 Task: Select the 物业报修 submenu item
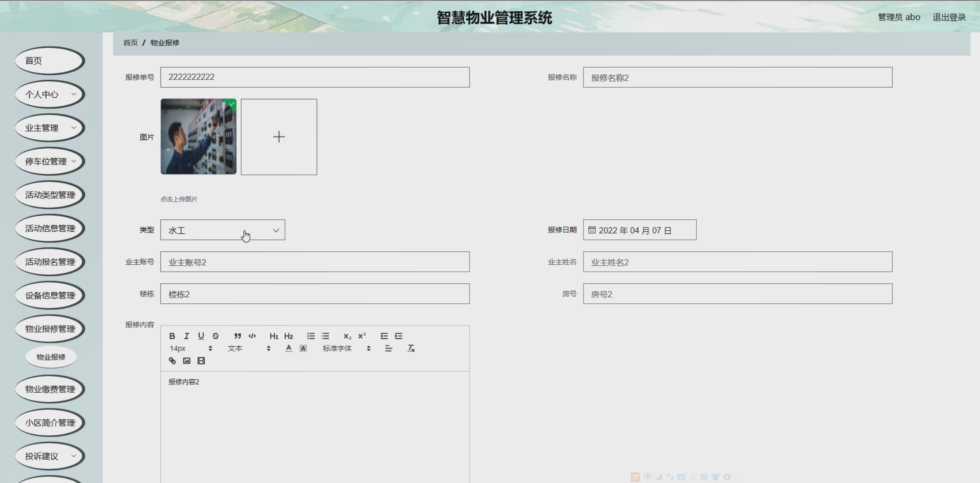coord(51,357)
